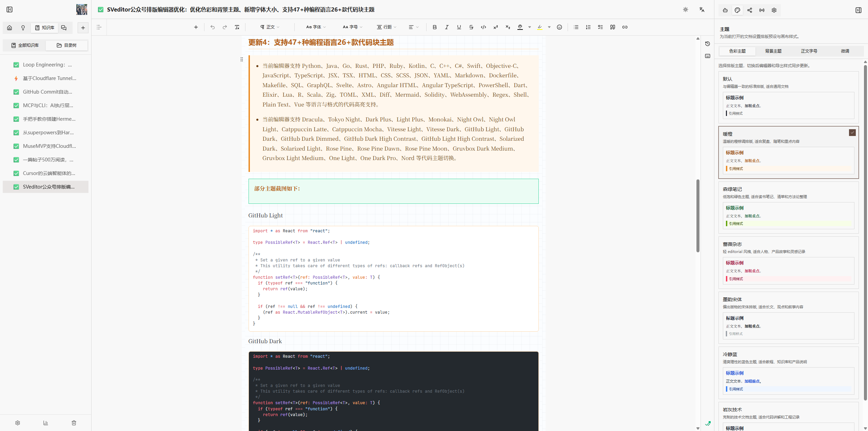Select the 森绿笔记 theme card
868x431 pixels.
coord(788,208)
